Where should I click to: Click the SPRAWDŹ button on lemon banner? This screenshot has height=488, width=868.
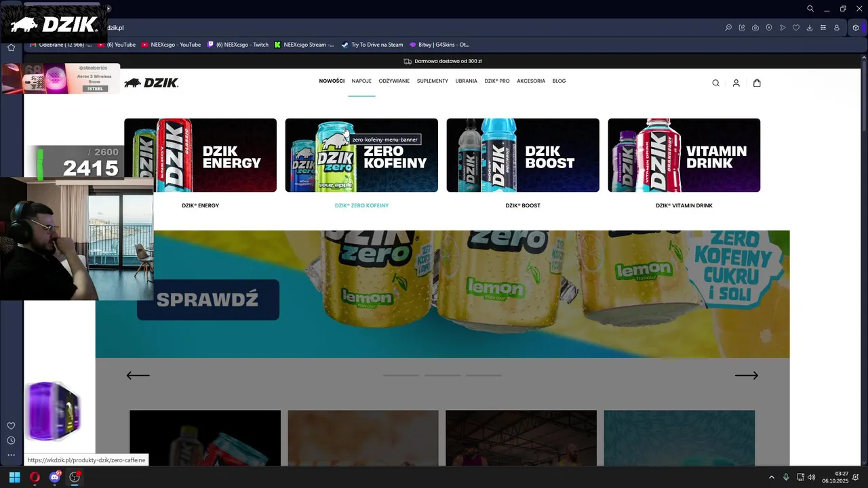point(208,300)
